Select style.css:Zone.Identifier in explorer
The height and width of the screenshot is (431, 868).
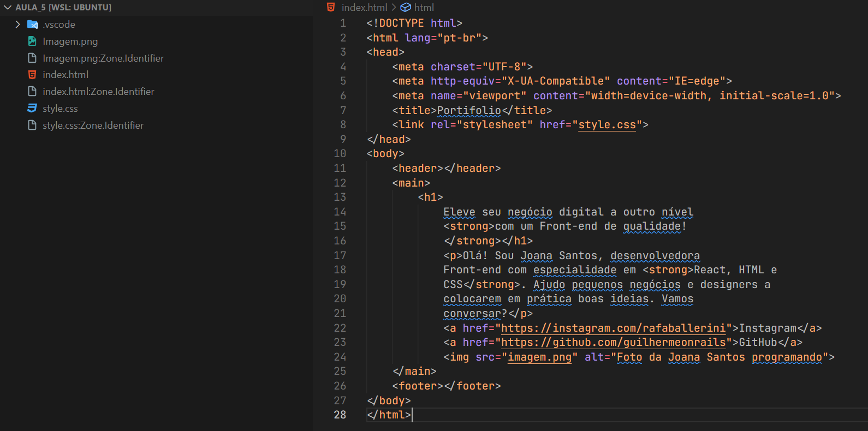(93, 125)
